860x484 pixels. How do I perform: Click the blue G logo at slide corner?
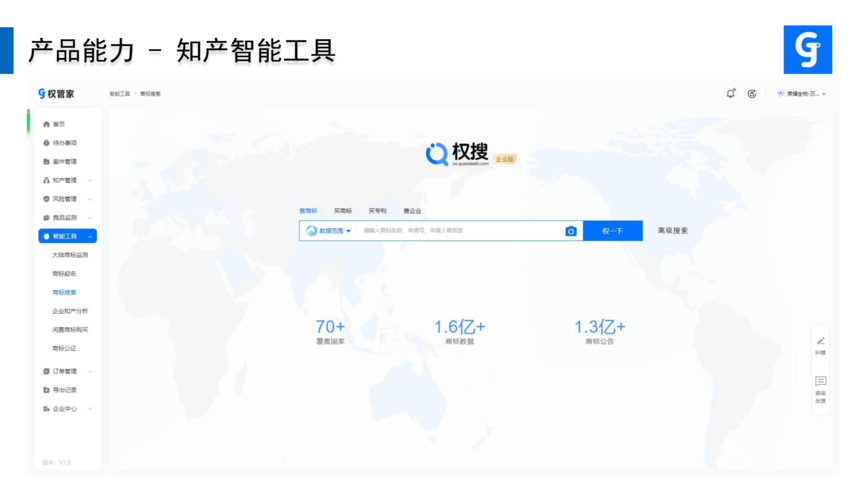click(808, 49)
